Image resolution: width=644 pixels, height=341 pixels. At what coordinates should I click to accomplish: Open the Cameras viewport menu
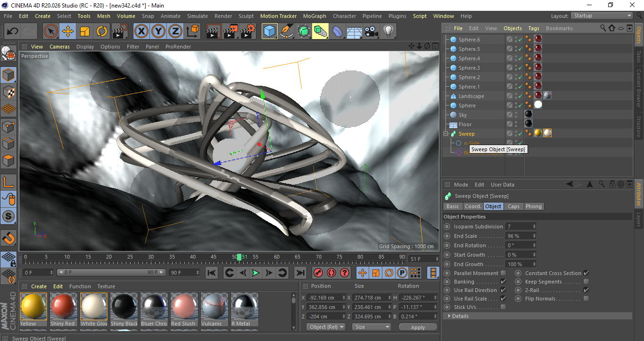(x=60, y=47)
